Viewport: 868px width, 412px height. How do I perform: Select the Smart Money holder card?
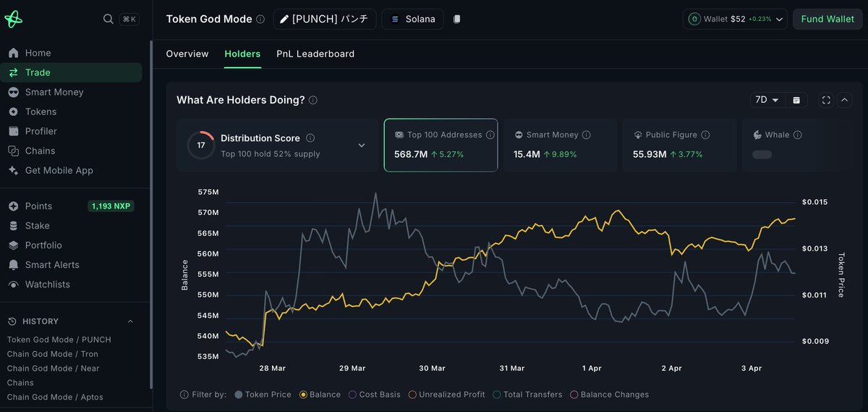click(x=560, y=145)
